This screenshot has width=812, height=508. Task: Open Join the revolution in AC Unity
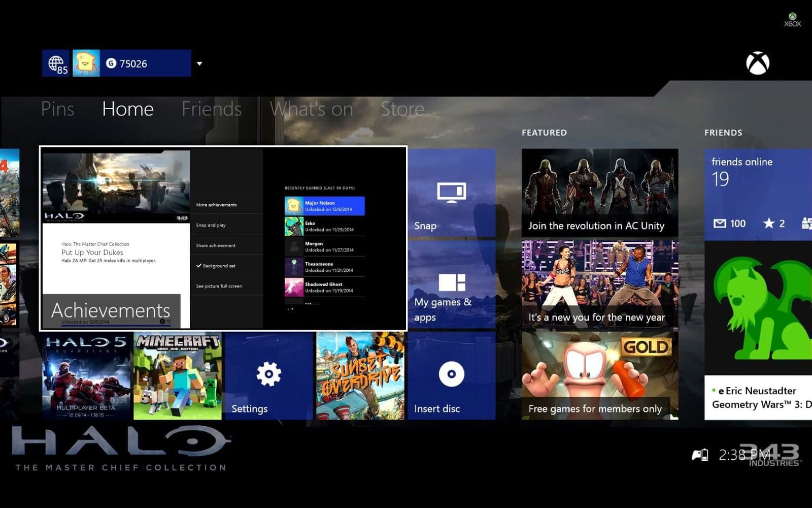(x=600, y=193)
